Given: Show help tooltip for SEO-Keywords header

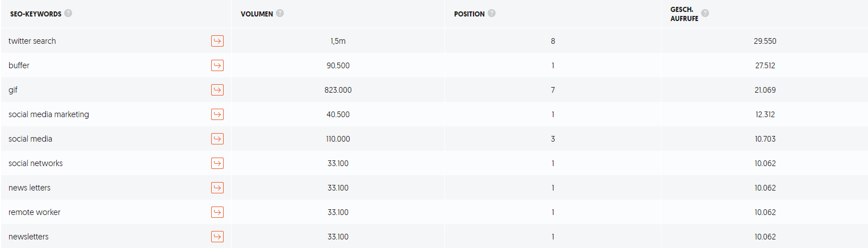Looking at the screenshot, I should (68, 13).
